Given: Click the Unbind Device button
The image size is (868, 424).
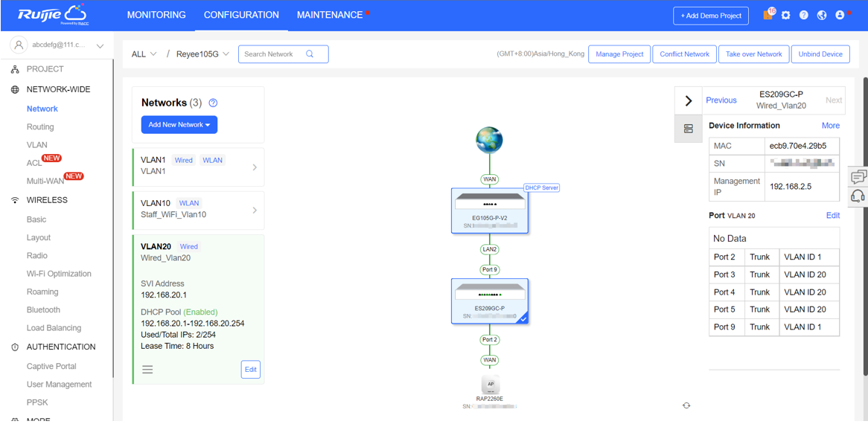Looking at the screenshot, I should (820, 54).
